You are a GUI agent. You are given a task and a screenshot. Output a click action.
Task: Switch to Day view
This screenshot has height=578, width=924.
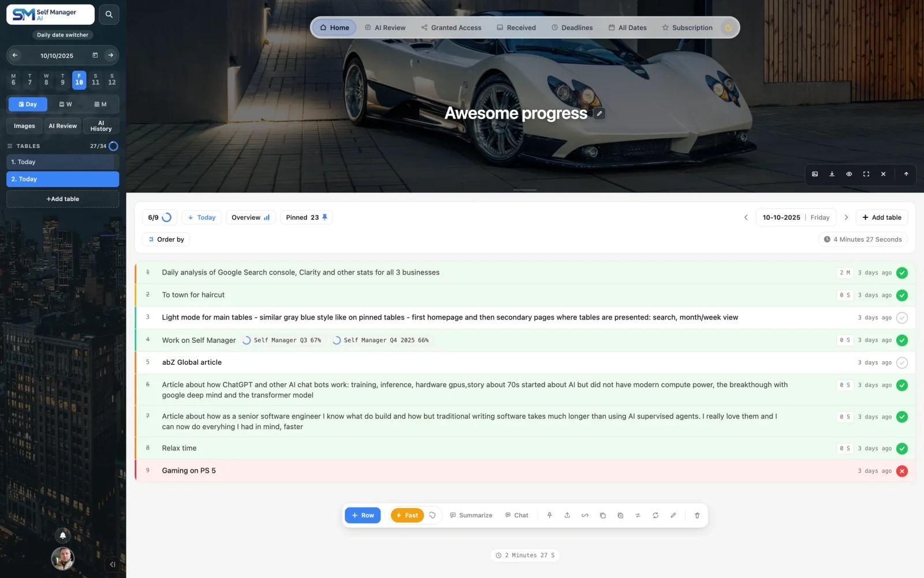(x=28, y=105)
